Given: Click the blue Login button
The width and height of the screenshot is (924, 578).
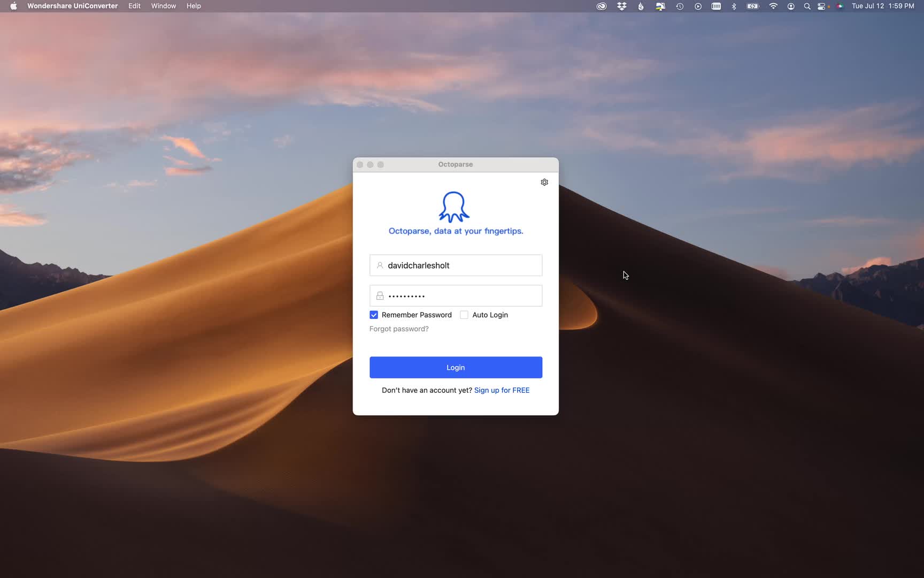Looking at the screenshot, I should tap(456, 368).
